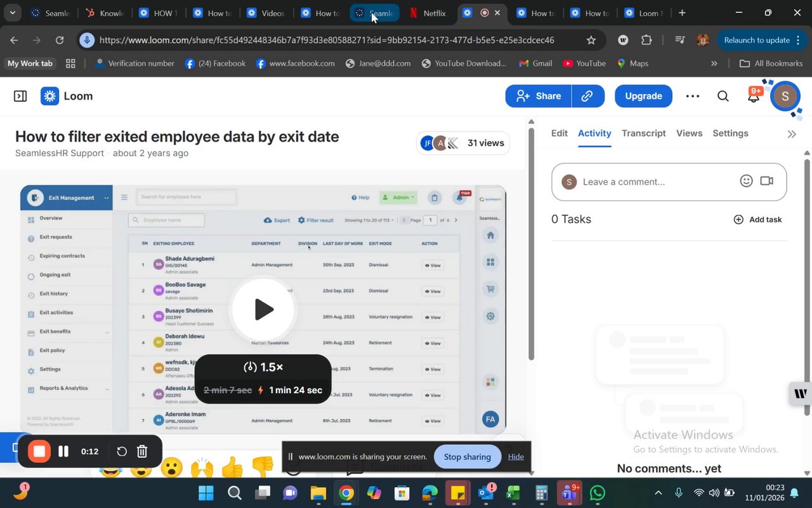Switch to the Views tab
The height and width of the screenshot is (508, 812).
coord(690,133)
